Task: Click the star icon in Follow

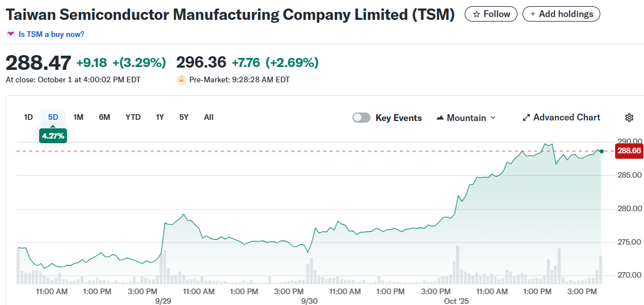Action: pyautogui.click(x=477, y=14)
